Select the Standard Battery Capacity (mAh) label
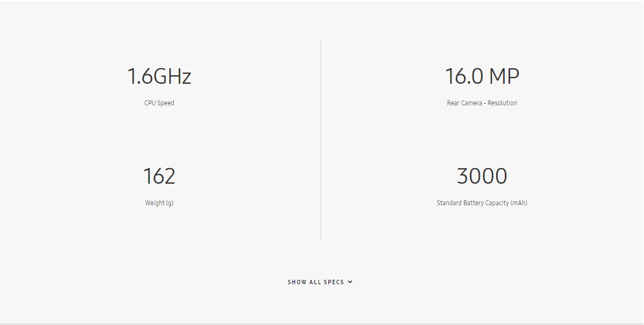The width and height of the screenshot is (644, 325). pos(482,203)
